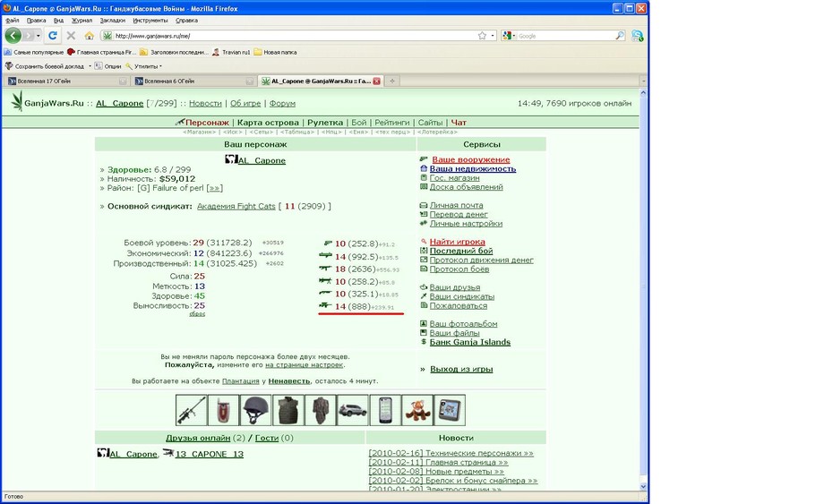Open the GPS navigator inventory item
The image size is (833, 504).
[450, 410]
